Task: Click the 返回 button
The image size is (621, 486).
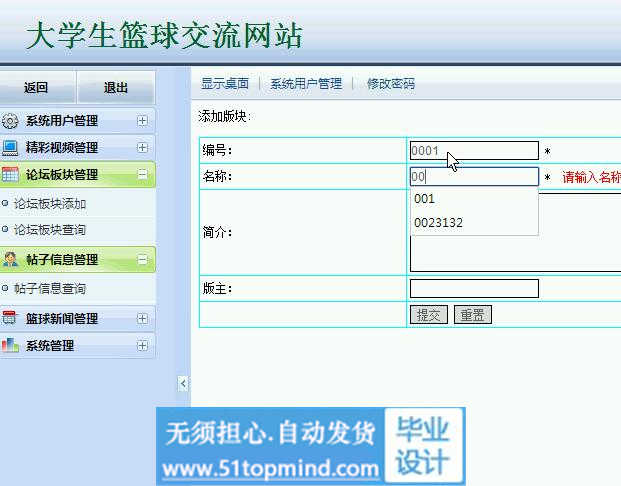Action: [x=36, y=87]
